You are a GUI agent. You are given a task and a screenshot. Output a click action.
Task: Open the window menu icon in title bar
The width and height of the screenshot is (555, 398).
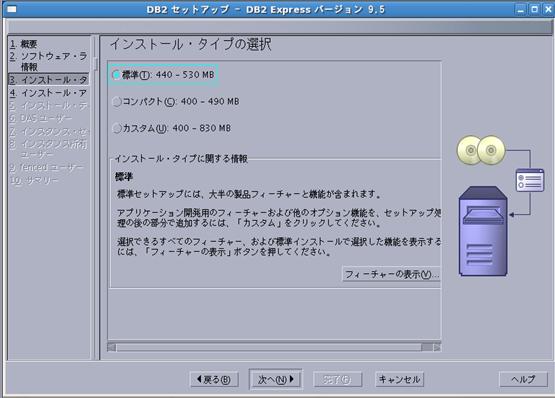[11, 9]
